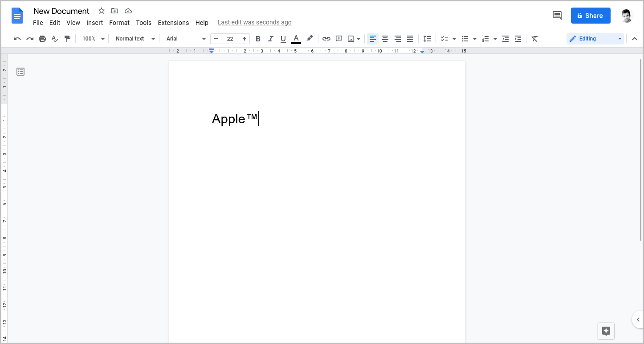The height and width of the screenshot is (344, 644).
Task: Toggle italic formatting
Action: pos(270,39)
